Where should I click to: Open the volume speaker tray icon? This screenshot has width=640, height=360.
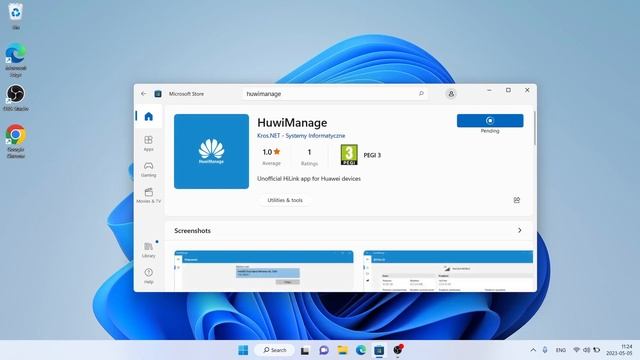click(x=587, y=350)
